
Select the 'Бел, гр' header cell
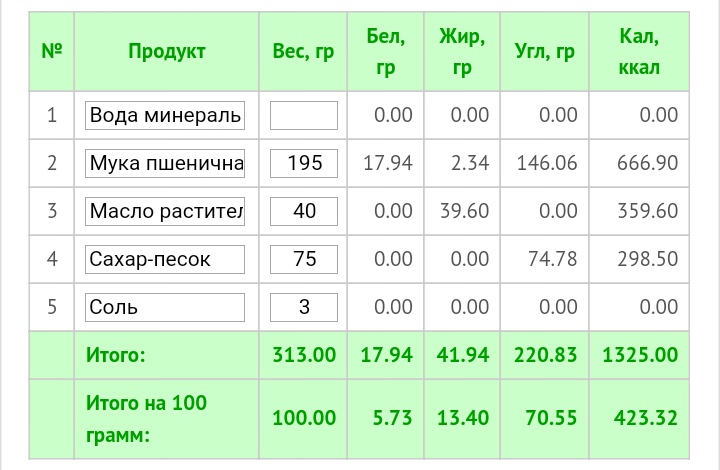386,52
